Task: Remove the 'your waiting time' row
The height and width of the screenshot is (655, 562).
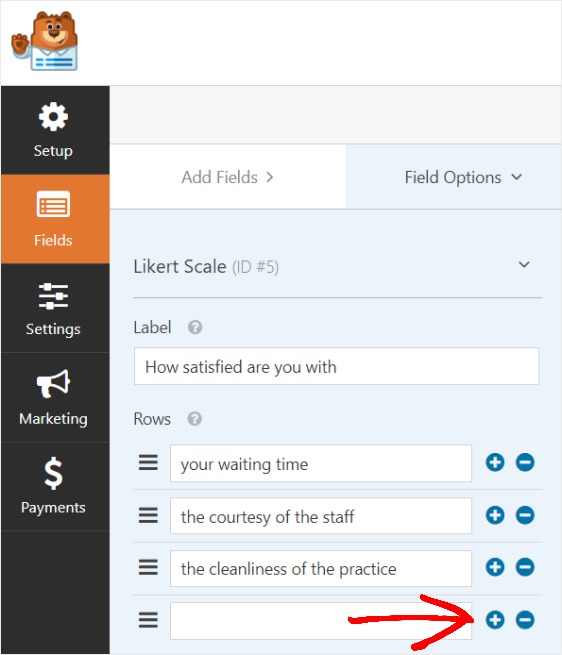Action: [x=525, y=462]
